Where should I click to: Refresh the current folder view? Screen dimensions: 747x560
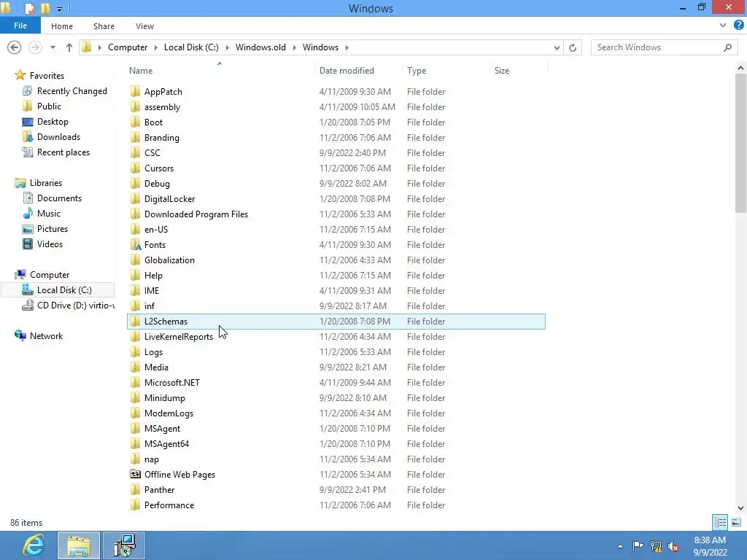pos(573,47)
